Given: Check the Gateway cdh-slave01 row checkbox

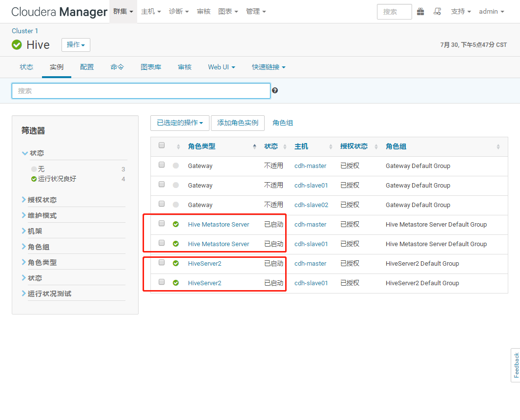Looking at the screenshot, I should point(162,185).
